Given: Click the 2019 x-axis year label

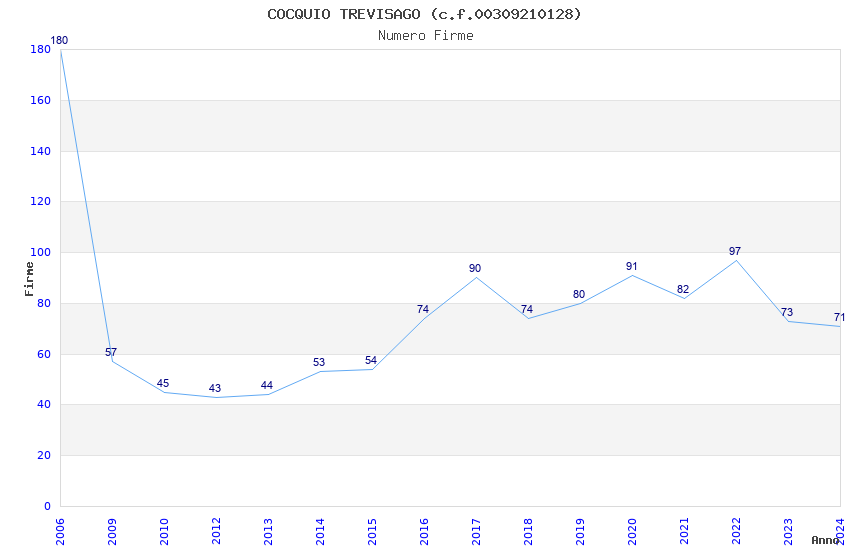Looking at the screenshot, I should [x=580, y=531].
